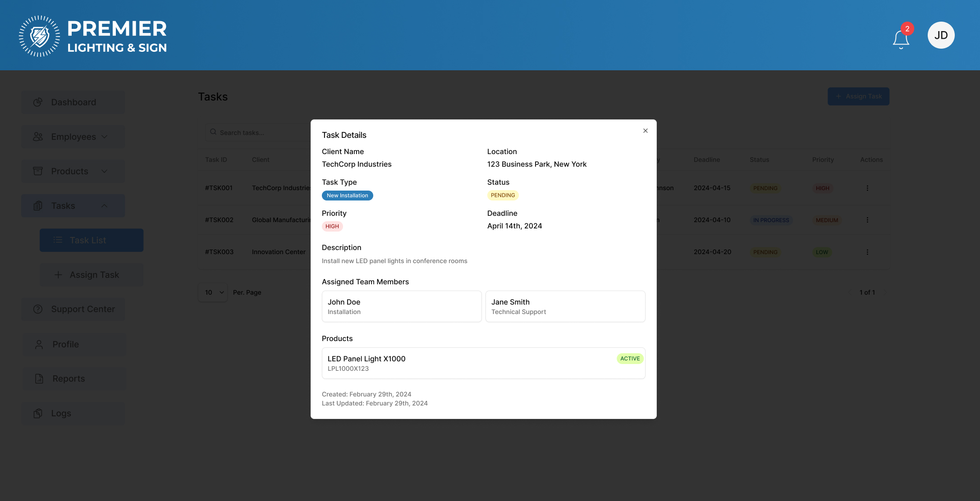Click the Logs sidebar icon

(38, 413)
